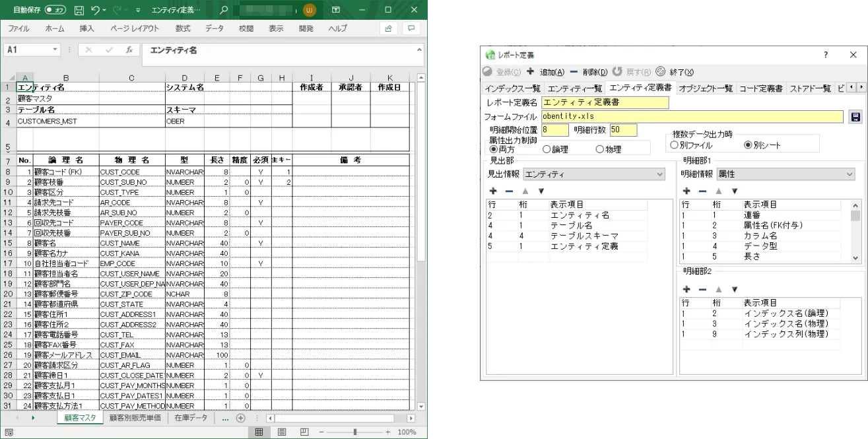Image resolution: width=868 pixels, height=439 pixels.
Task: Open the ribbon display options icon
Action: (336, 10)
